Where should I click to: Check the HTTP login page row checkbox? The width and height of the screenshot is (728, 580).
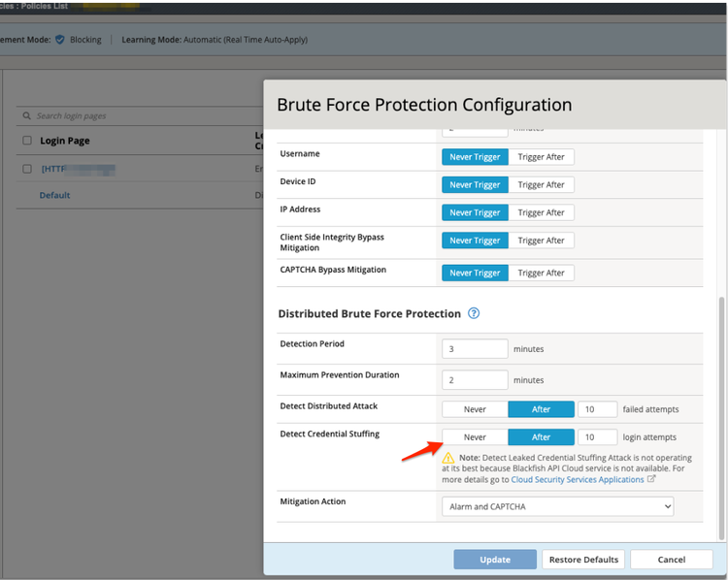point(27,169)
